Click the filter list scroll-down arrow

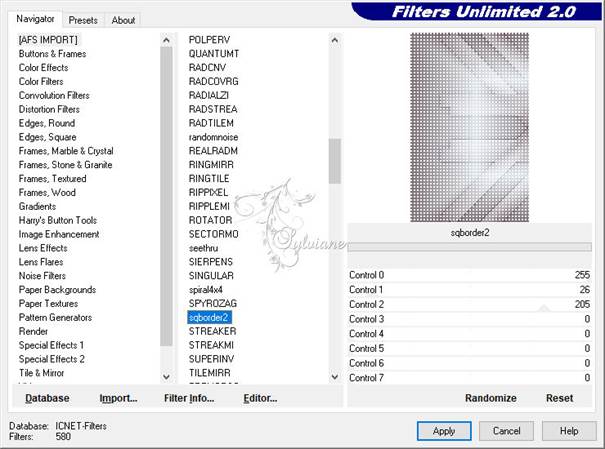tap(335, 377)
